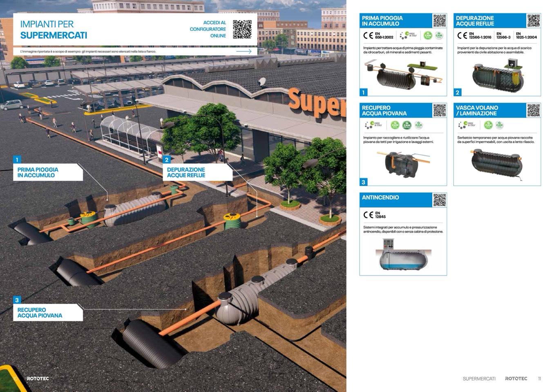Click the arrow beside the image disclaimer
Image resolution: width=554 pixels, height=392 pixels.
244,52
